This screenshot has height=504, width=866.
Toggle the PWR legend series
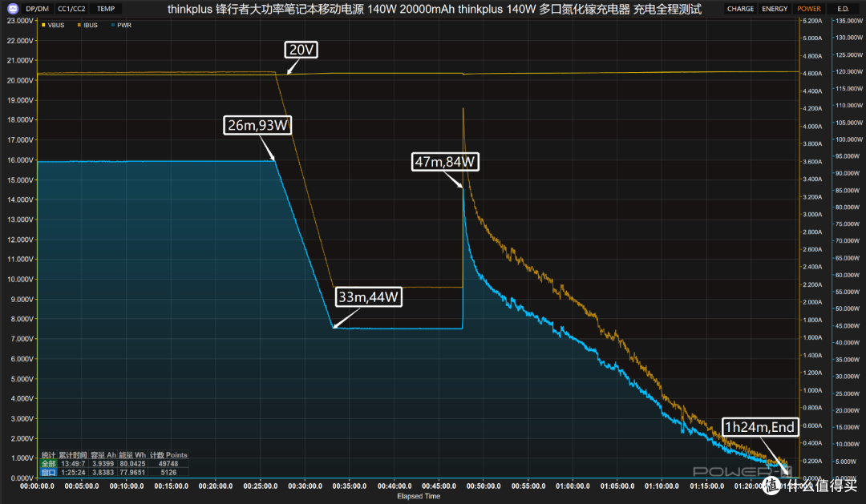pos(121,26)
